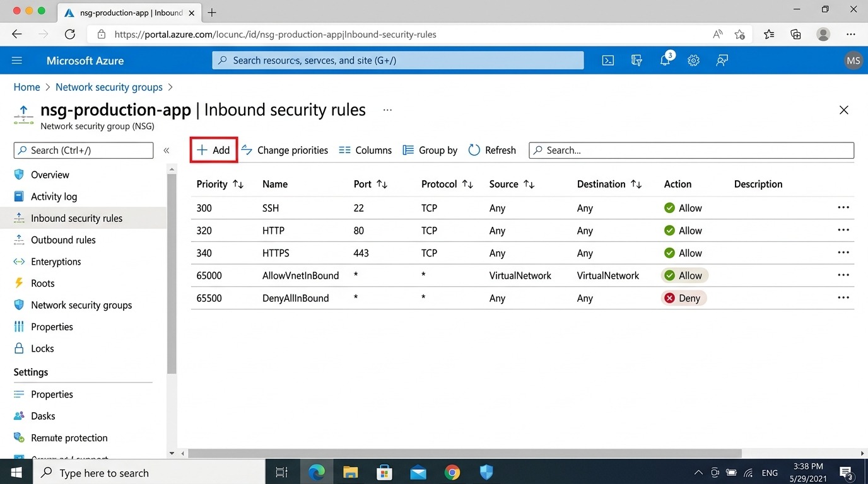This screenshot has width=868, height=484.
Task: Open Azure Cloud Shell icon
Action: tap(607, 60)
